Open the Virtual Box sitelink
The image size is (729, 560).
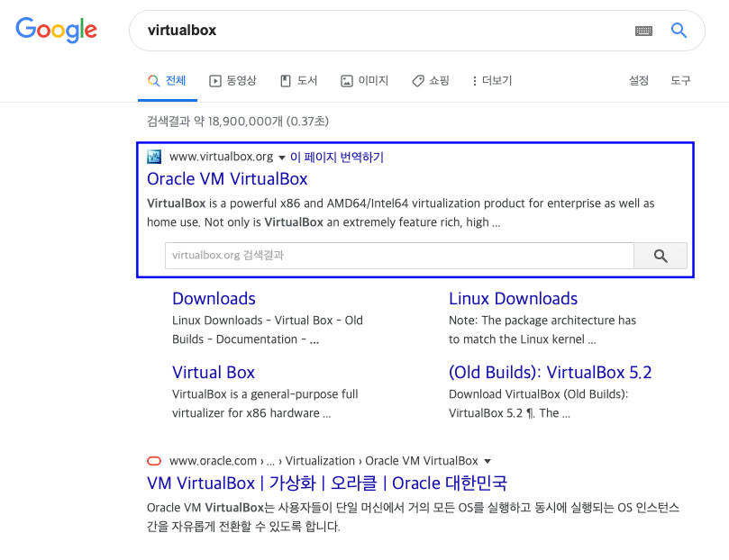click(x=214, y=373)
